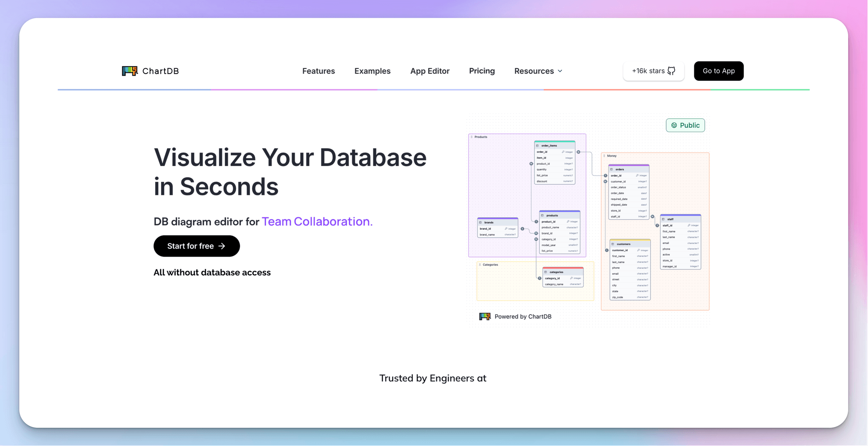Select Features in the navigation
Screen dimensions: 868x446
tap(318, 71)
